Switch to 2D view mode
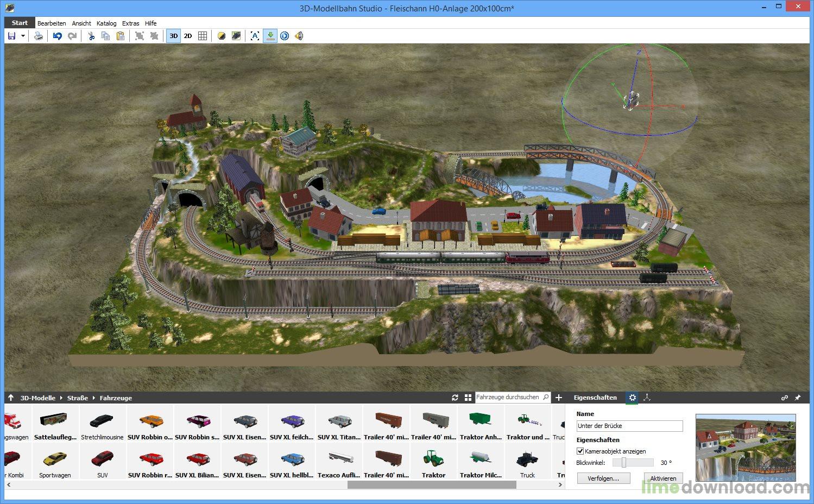This screenshot has width=814, height=504. point(188,35)
